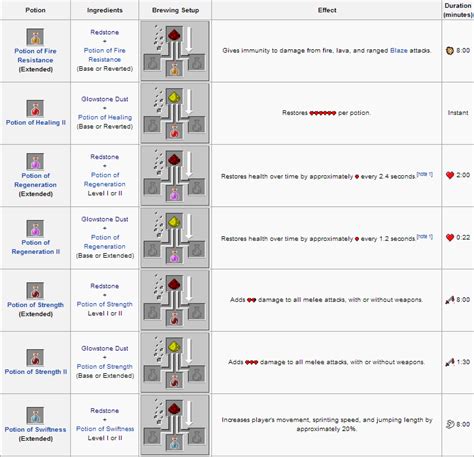Open Potion of Fire Resistance link in Ingredients column
This screenshot has height=457, width=474.
tap(105, 55)
